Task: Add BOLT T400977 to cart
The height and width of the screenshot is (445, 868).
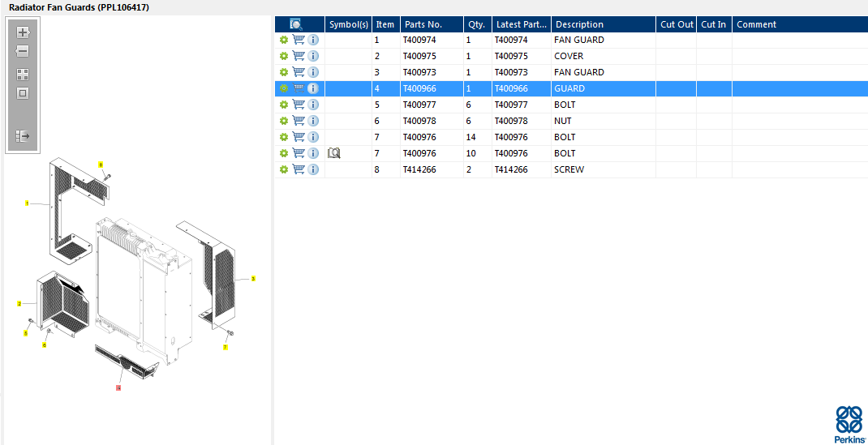Action: point(299,105)
